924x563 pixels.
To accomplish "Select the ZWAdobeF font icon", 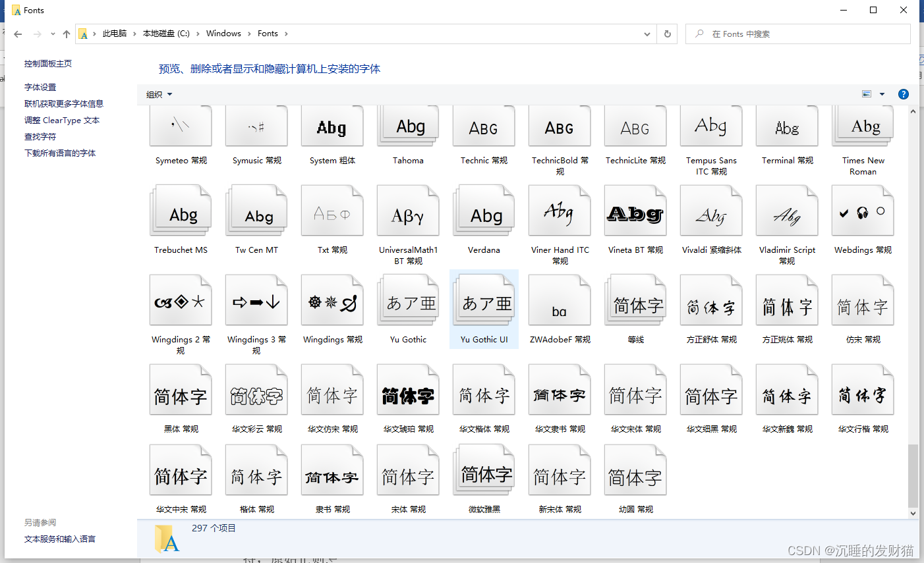I will tap(560, 300).
